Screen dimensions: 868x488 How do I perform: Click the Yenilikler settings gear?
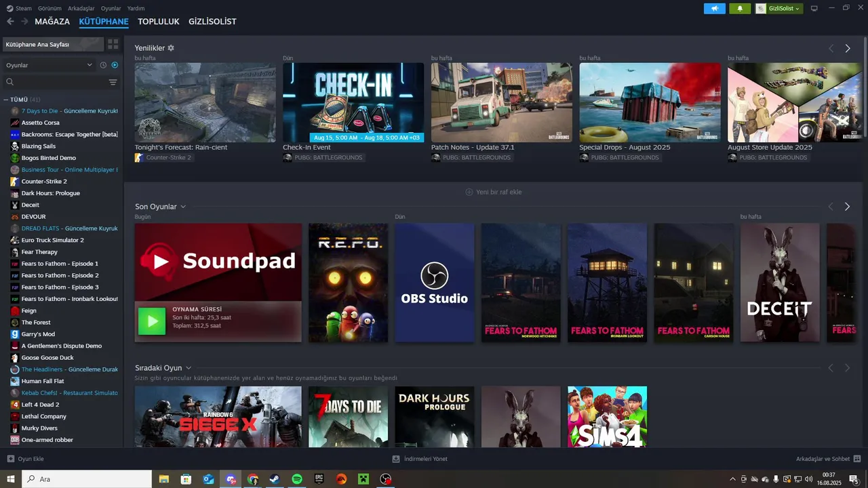pyautogui.click(x=171, y=48)
